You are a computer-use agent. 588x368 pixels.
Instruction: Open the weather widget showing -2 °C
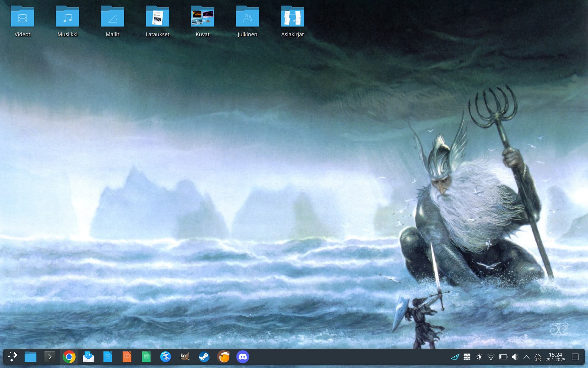click(537, 357)
